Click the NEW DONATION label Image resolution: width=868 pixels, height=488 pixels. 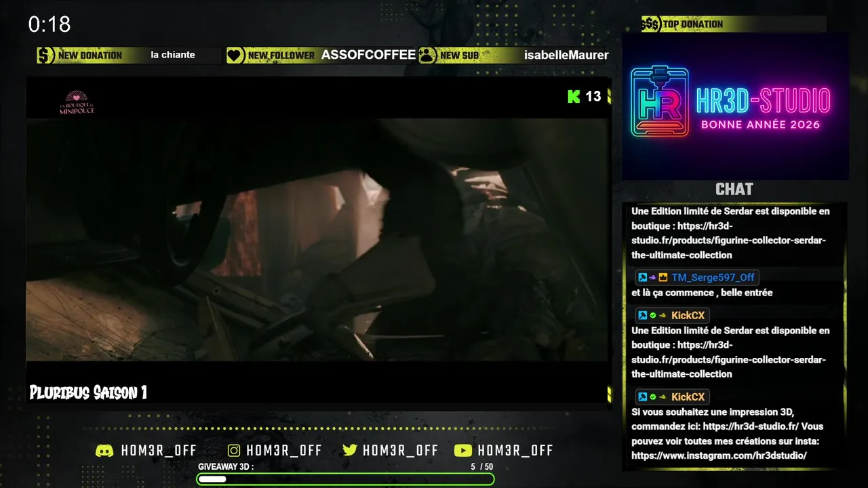90,56
